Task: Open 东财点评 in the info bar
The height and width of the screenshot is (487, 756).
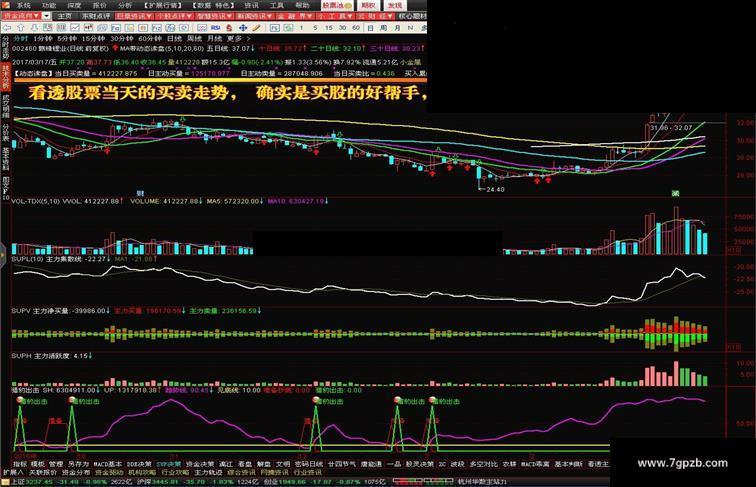Action: coord(95,16)
